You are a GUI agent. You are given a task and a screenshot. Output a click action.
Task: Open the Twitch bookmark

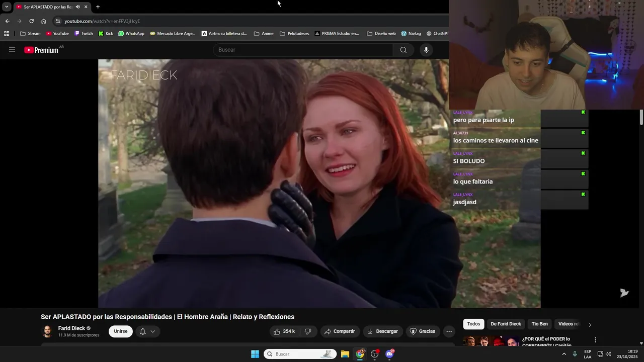[x=84, y=34]
